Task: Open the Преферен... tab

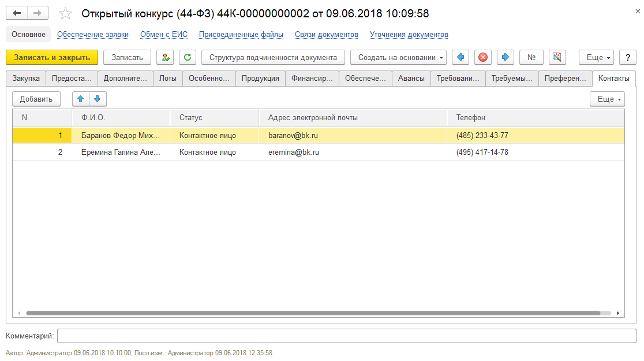Action: tap(566, 79)
